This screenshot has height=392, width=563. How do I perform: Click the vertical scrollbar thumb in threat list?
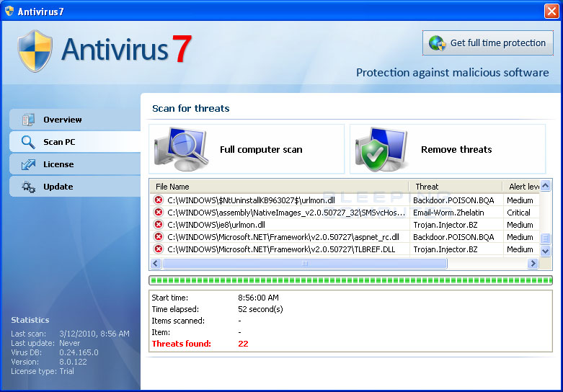pyautogui.click(x=546, y=238)
